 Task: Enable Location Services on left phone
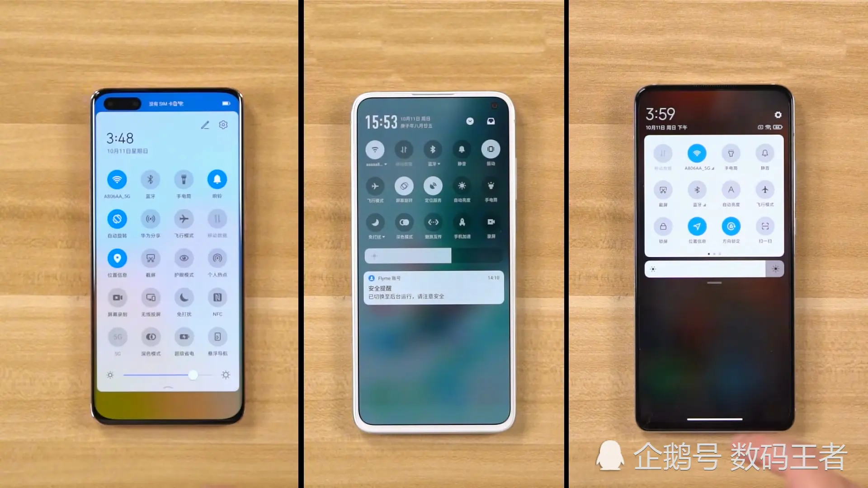(117, 258)
